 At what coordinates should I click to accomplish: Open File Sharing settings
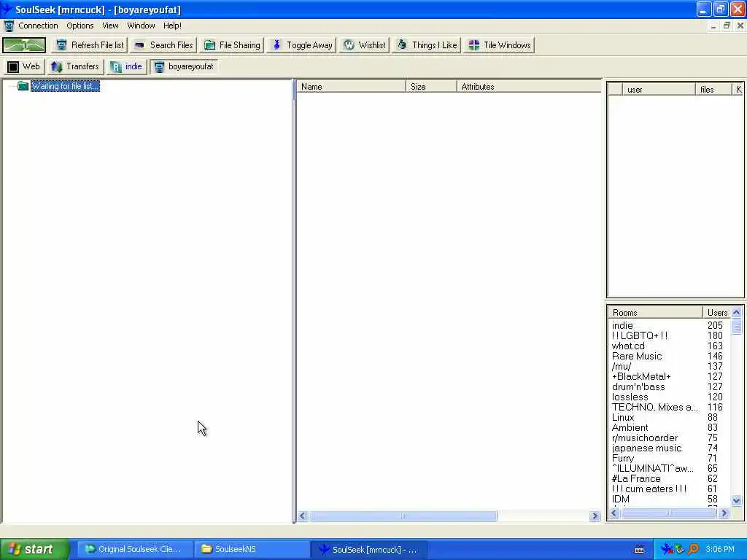[x=231, y=45]
